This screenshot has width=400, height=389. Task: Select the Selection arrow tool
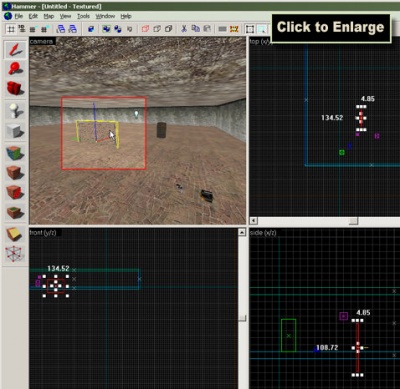click(x=15, y=50)
